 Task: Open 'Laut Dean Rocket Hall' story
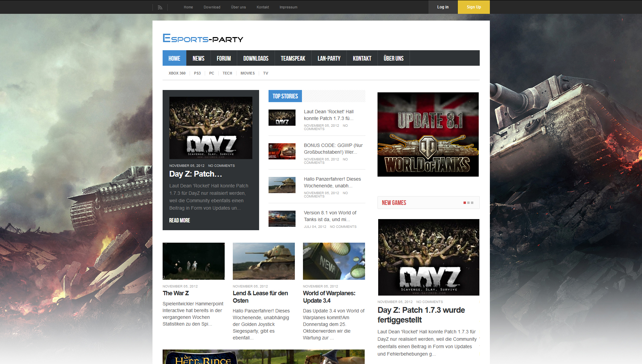329,115
